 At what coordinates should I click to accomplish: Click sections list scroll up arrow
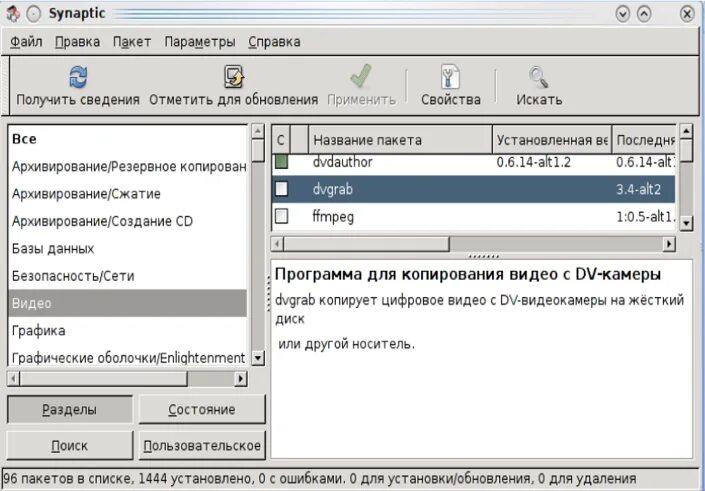[x=258, y=131]
